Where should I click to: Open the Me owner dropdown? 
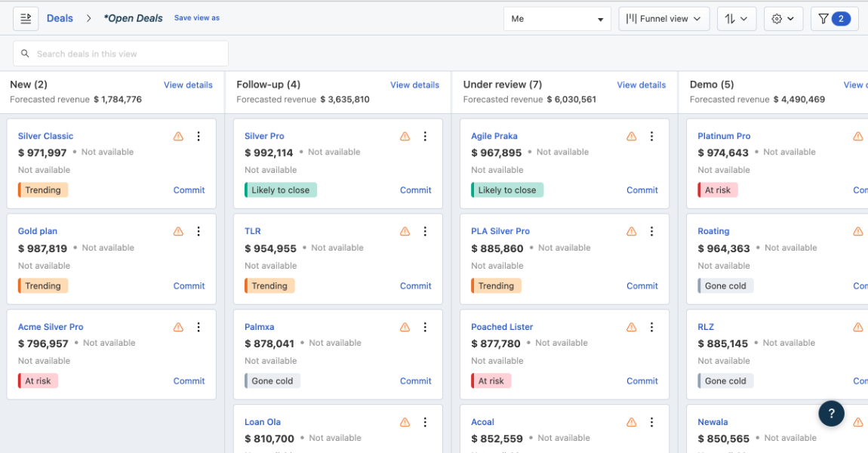[557, 19]
